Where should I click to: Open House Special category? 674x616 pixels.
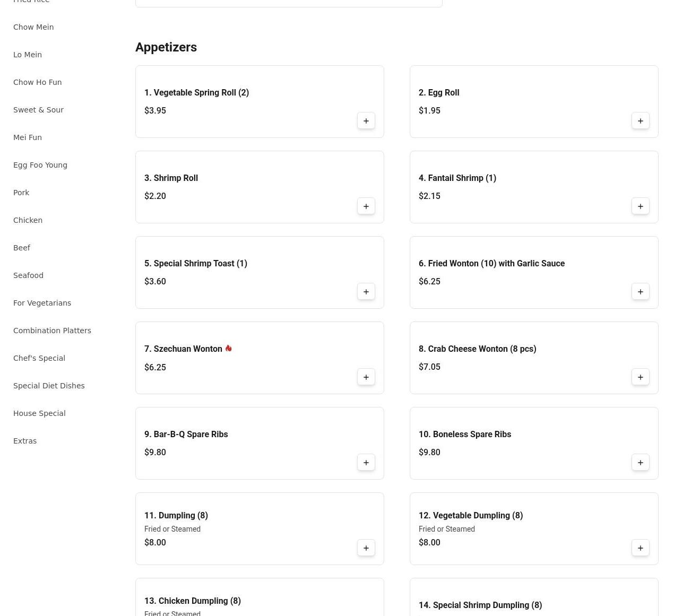(x=39, y=413)
